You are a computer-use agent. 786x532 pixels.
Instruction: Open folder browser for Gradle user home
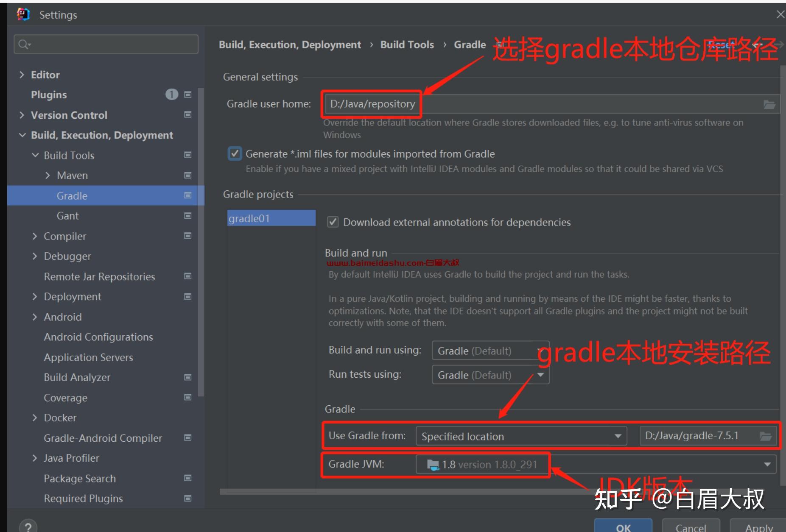coord(769,103)
